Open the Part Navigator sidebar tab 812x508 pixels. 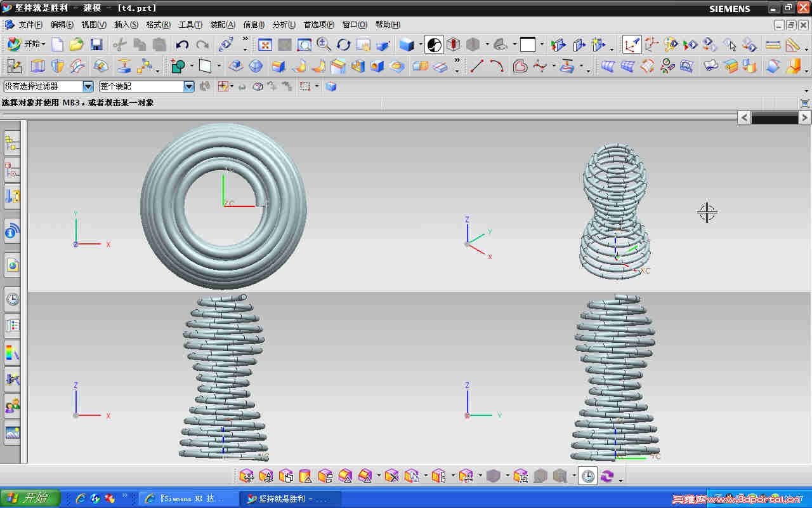pyautogui.click(x=12, y=170)
